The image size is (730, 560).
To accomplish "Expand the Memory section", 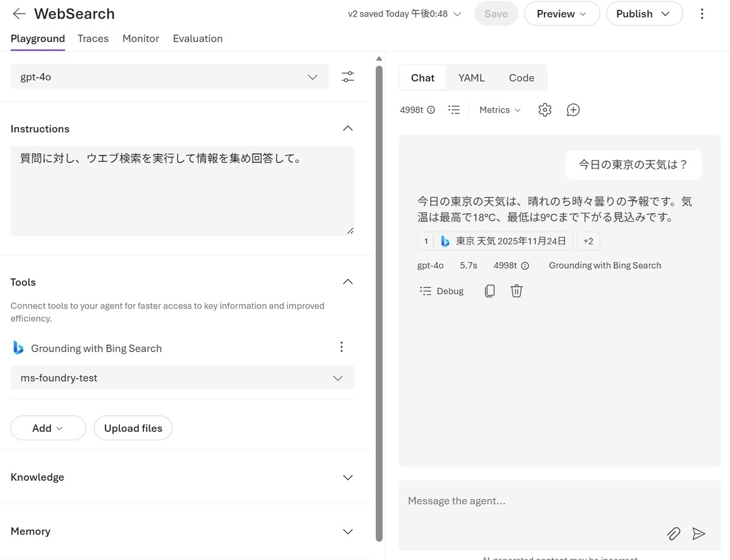I will point(348,531).
